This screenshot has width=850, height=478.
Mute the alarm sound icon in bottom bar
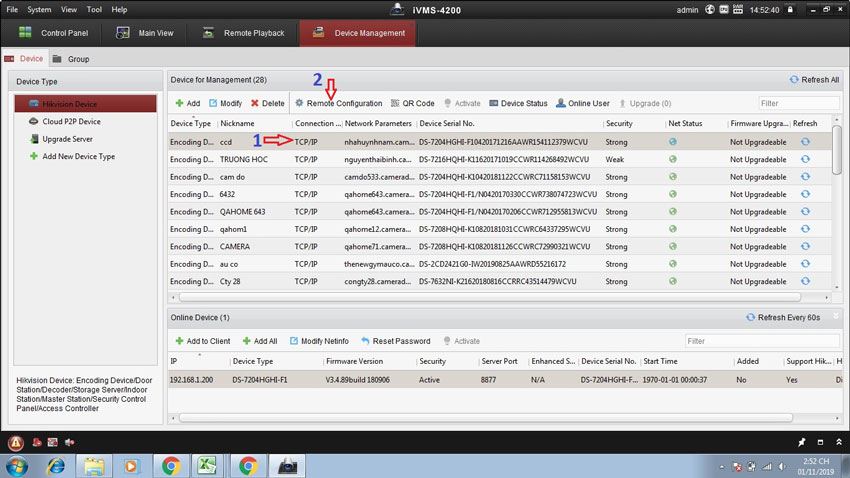[70, 442]
